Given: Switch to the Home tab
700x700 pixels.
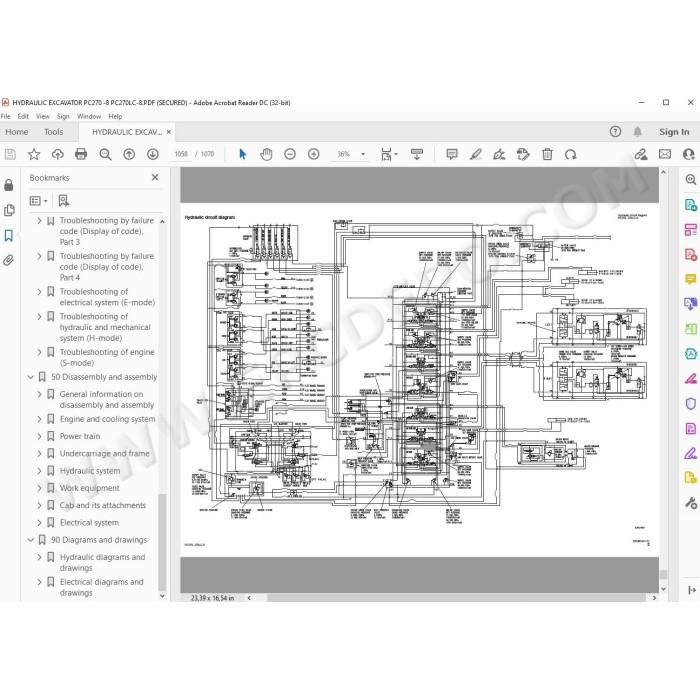Looking at the screenshot, I should (x=17, y=132).
